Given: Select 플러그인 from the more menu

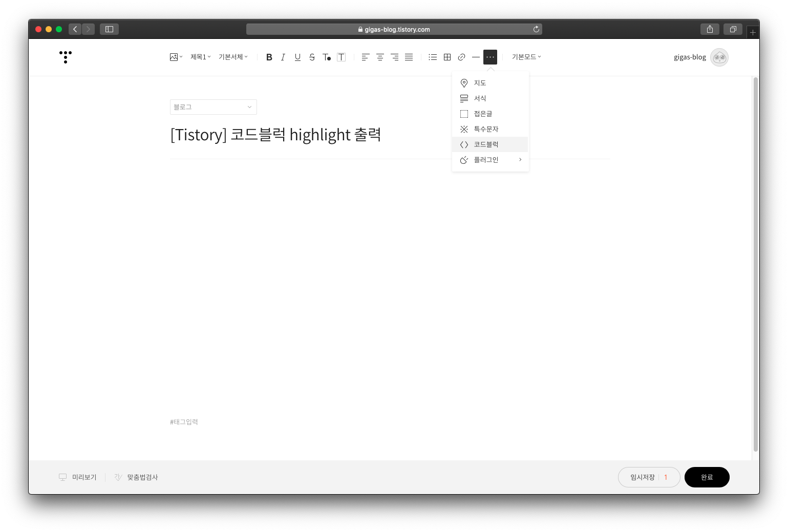Looking at the screenshot, I should point(490,160).
